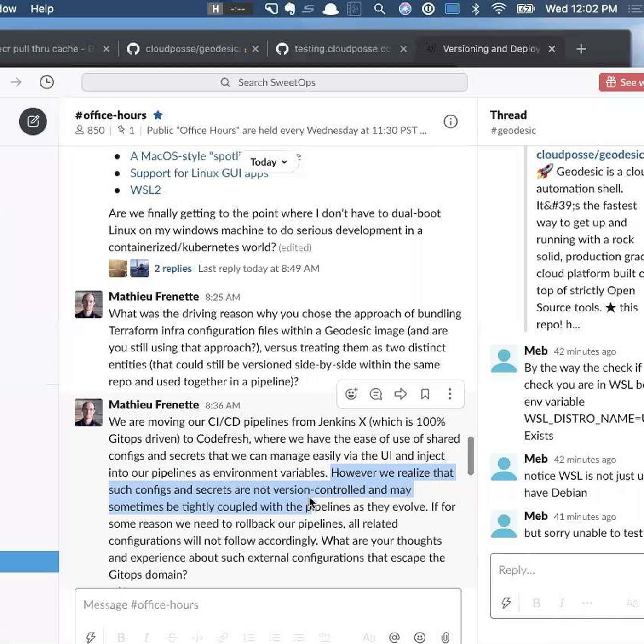Expand the Today date dropdown

pos(269,162)
